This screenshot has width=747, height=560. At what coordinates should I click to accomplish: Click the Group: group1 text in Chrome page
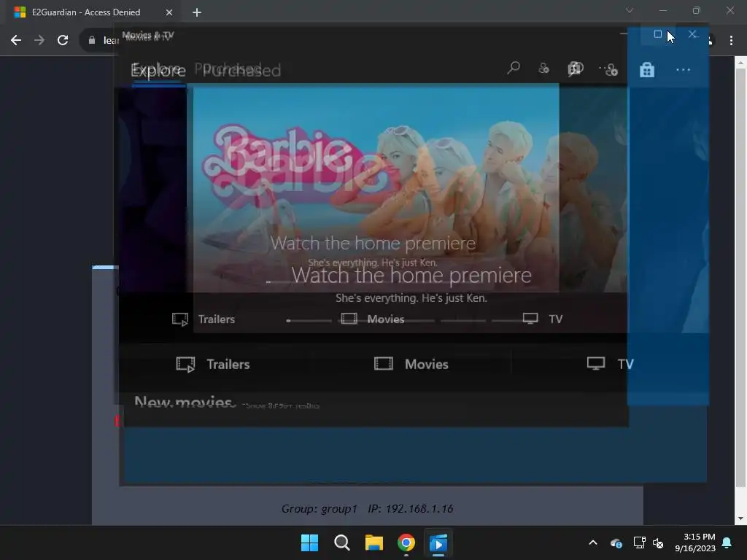click(x=319, y=508)
